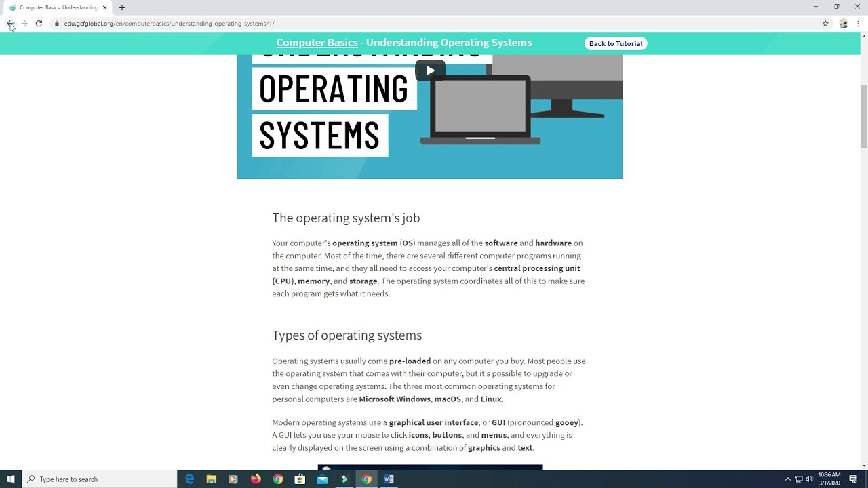The image size is (868, 488).
Task: Launch Firefox from the taskbar
Action: pyautogui.click(x=256, y=479)
